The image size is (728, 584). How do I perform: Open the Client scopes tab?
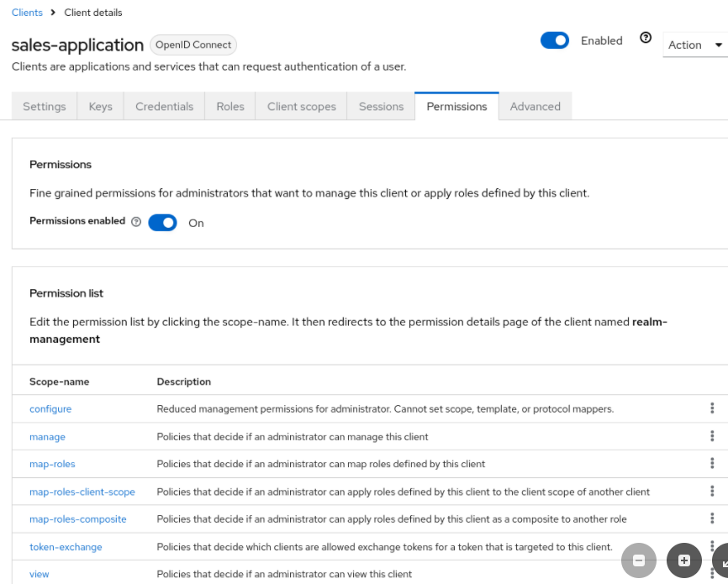pyautogui.click(x=301, y=106)
